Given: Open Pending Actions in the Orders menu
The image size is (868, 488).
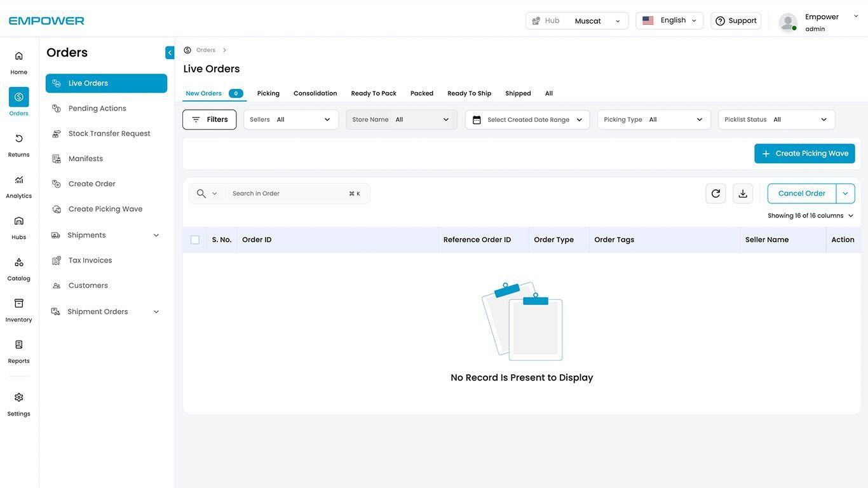Looking at the screenshot, I should 97,109.
